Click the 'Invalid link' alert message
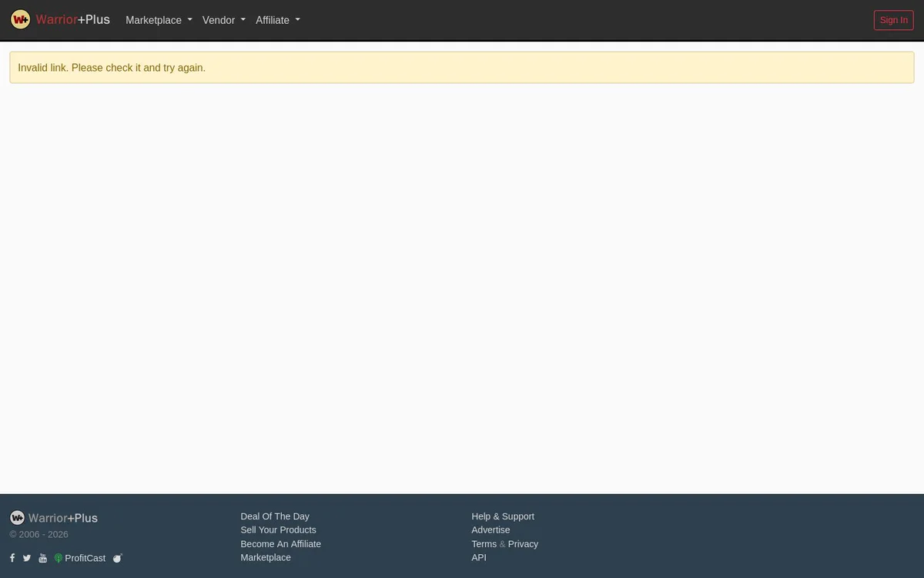This screenshot has width=924, height=578. (x=462, y=68)
